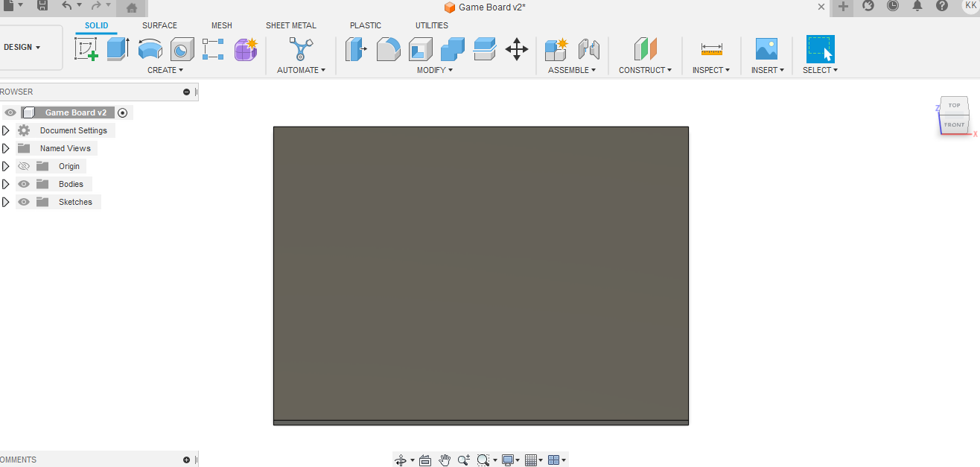Image resolution: width=980 pixels, height=467 pixels.
Task: Activate the Extrude tool
Action: pyautogui.click(x=118, y=49)
